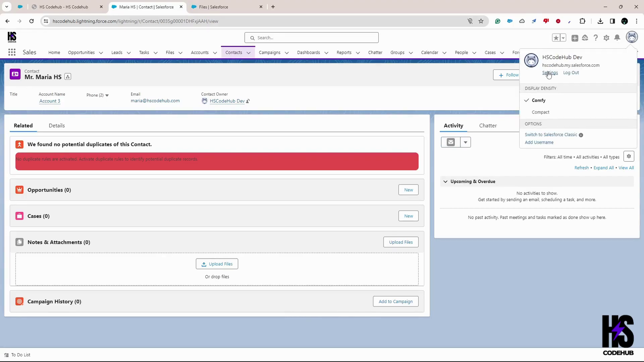Screen dimensions: 644x362
Task: Bookmark the page with the browser star
Action: (481, 21)
